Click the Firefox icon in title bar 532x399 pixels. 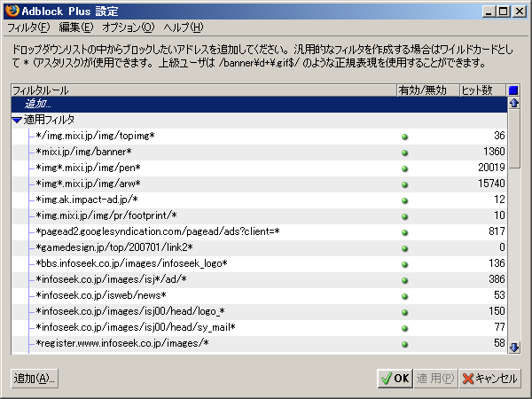(x=12, y=11)
